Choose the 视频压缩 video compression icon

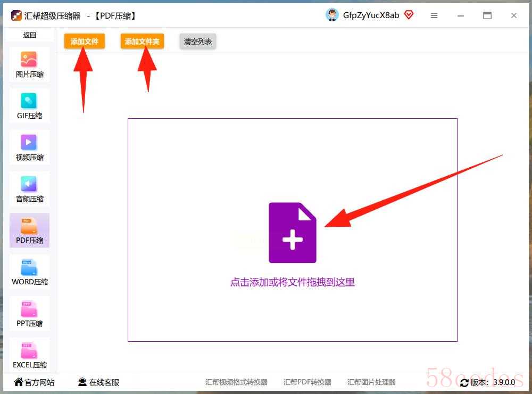point(29,142)
